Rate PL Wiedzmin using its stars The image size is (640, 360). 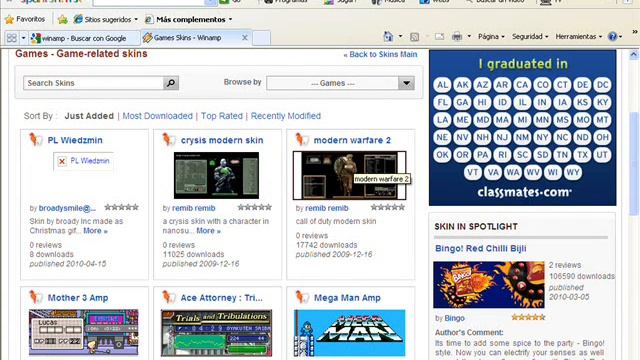point(121,207)
